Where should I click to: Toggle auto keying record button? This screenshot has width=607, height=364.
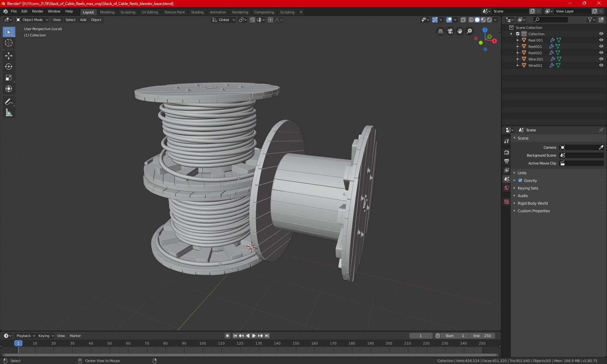[227, 336]
